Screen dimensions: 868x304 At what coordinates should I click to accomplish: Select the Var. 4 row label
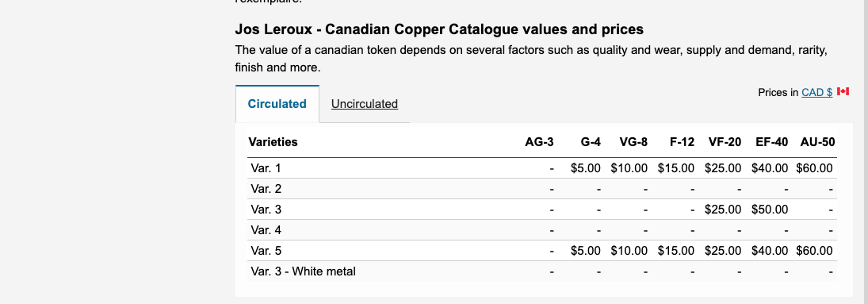point(266,230)
